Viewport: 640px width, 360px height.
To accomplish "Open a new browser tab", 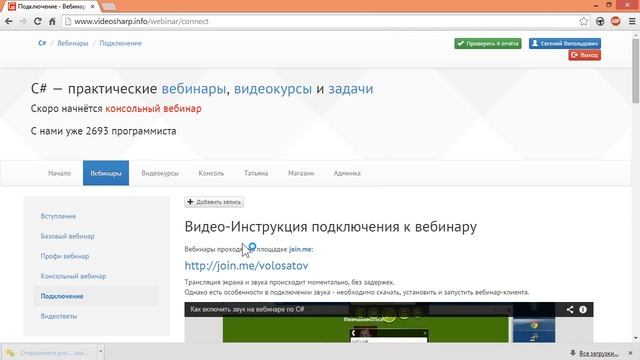I will (x=108, y=7).
